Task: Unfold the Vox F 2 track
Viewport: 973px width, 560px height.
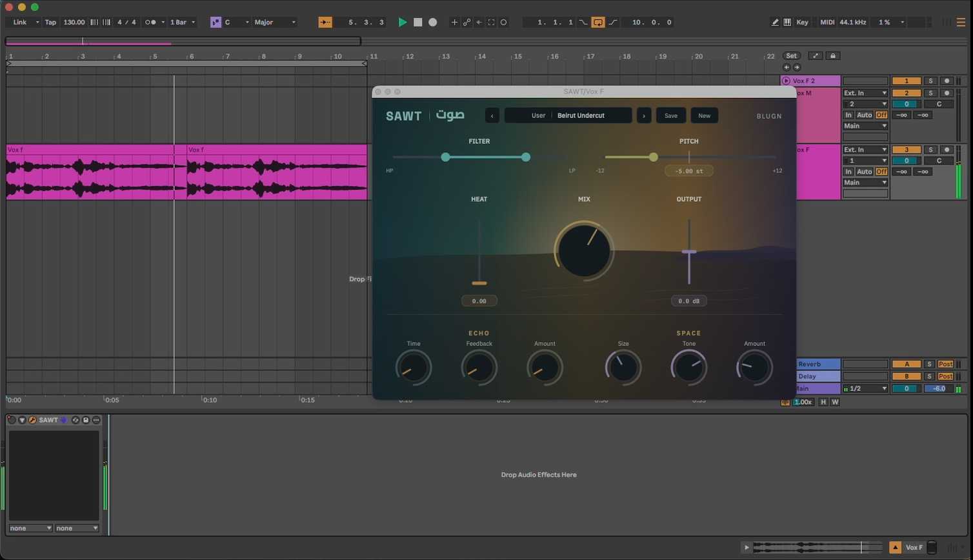Action: coord(786,81)
